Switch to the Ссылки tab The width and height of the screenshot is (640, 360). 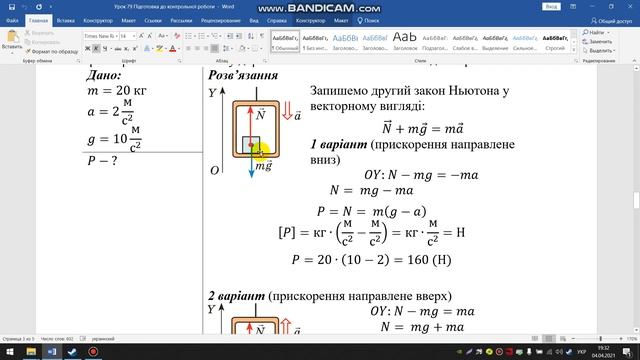(153, 20)
